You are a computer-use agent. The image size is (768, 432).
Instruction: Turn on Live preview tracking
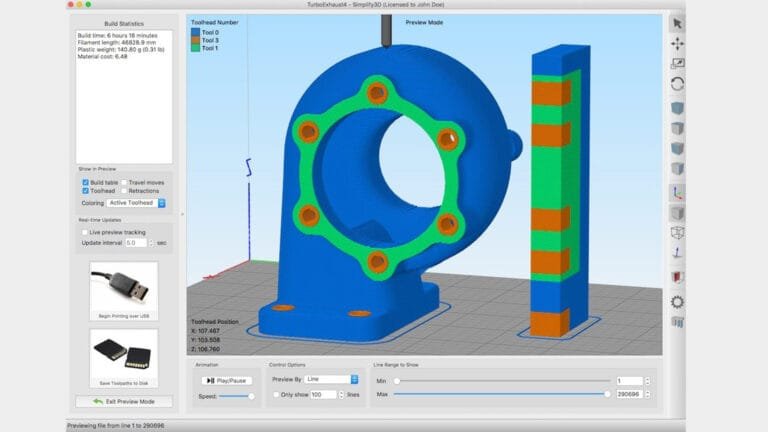[x=85, y=232]
